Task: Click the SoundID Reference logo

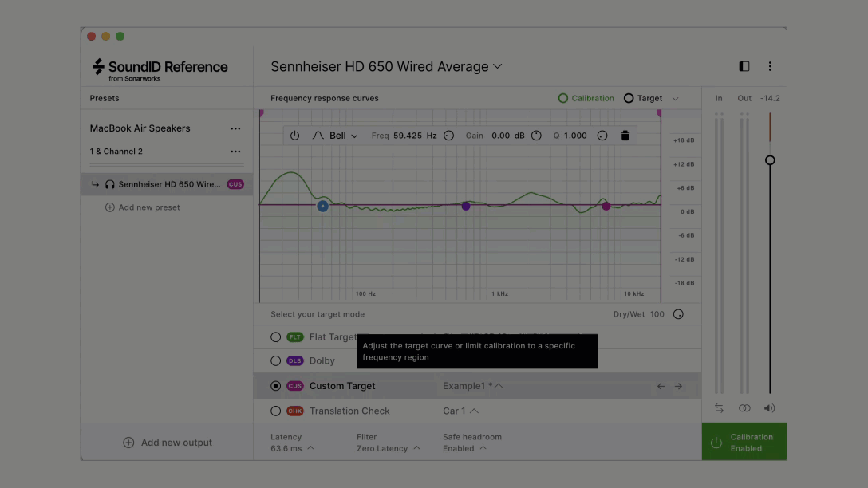Action: tap(160, 69)
